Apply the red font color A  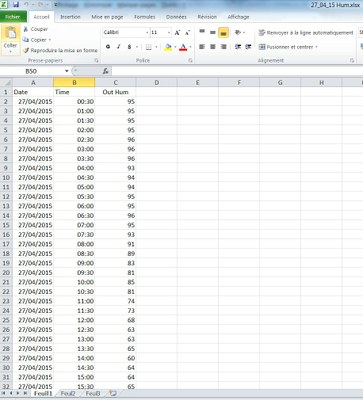coord(183,47)
